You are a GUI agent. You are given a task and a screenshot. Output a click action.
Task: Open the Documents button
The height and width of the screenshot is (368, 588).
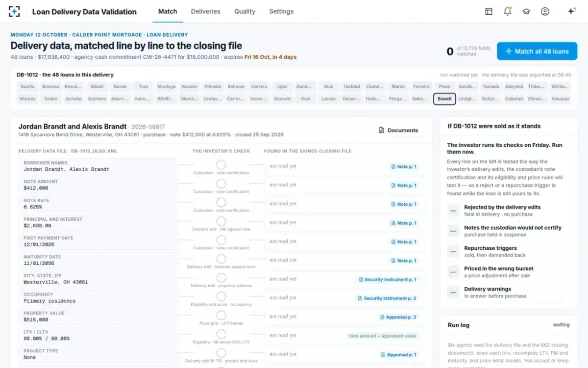[398, 130]
